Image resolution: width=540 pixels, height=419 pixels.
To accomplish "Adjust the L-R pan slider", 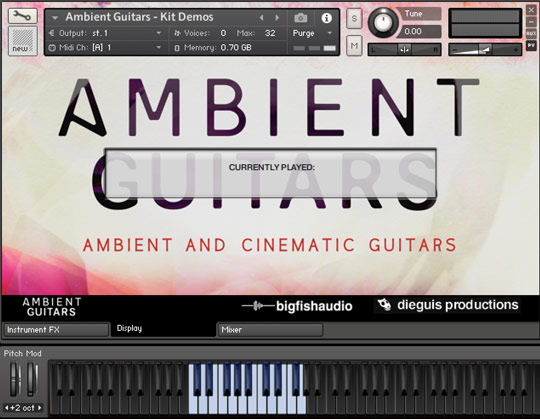I will pyautogui.click(x=405, y=50).
